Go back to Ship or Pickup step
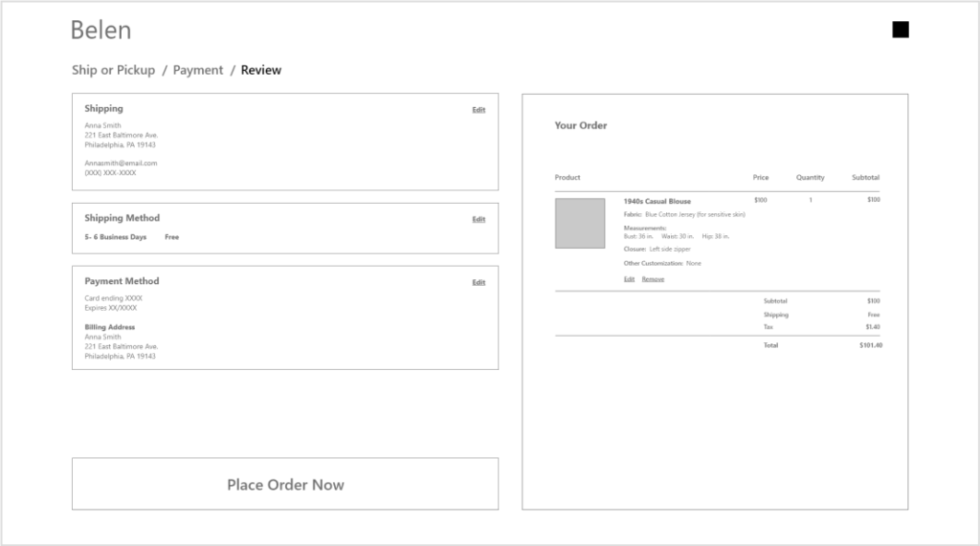980x546 pixels. coord(113,70)
